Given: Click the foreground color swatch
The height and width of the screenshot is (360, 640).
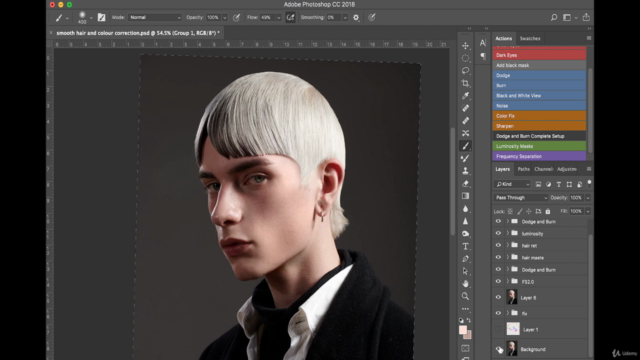Looking at the screenshot, I should 463,330.
